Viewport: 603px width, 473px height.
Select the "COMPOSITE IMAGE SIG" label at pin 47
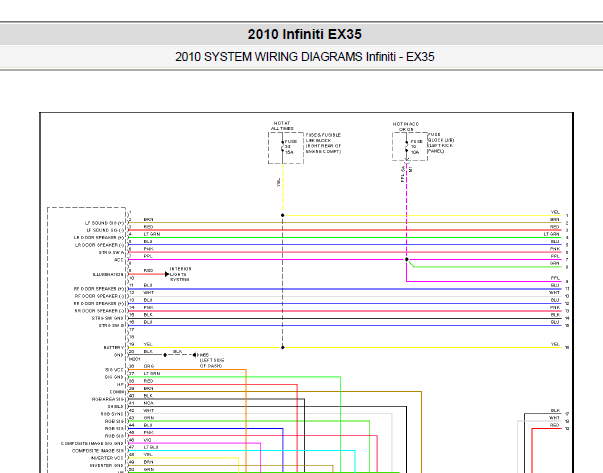pos(98,451)
